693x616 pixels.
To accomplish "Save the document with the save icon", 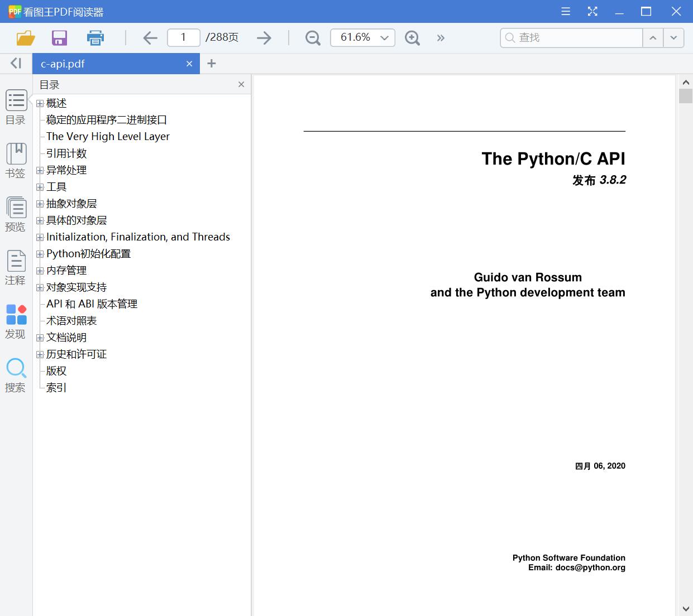I will point(59,37).
